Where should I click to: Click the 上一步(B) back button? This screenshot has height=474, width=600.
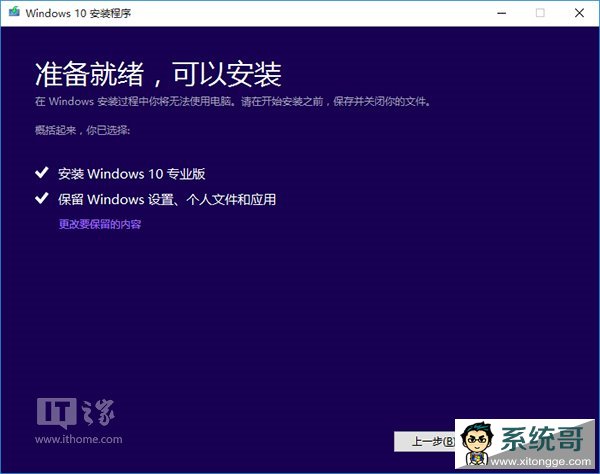(425, 441)
